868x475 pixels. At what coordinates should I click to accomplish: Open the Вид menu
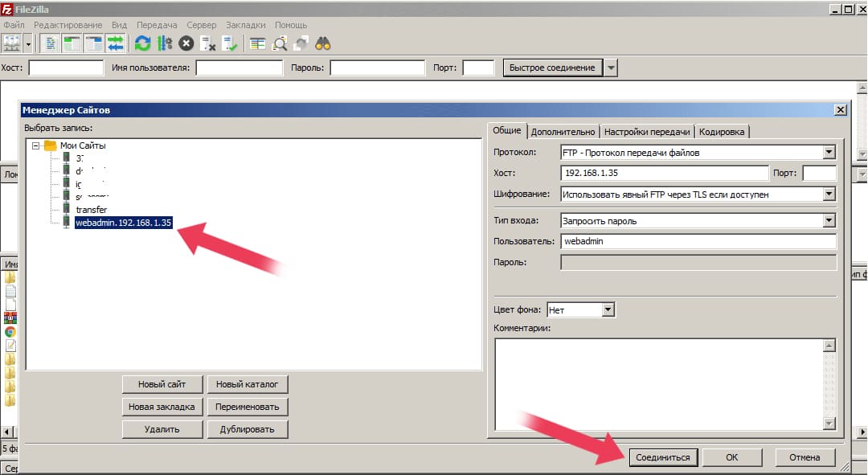[119, 25]
